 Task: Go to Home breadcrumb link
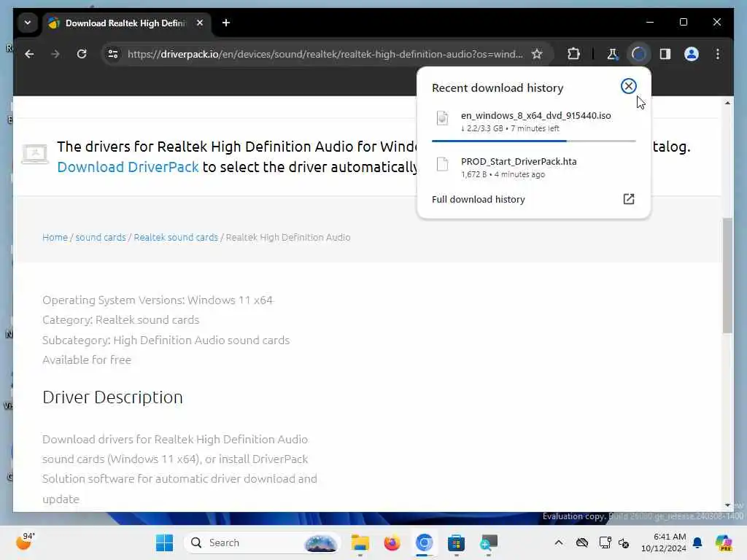click(55, 237)
